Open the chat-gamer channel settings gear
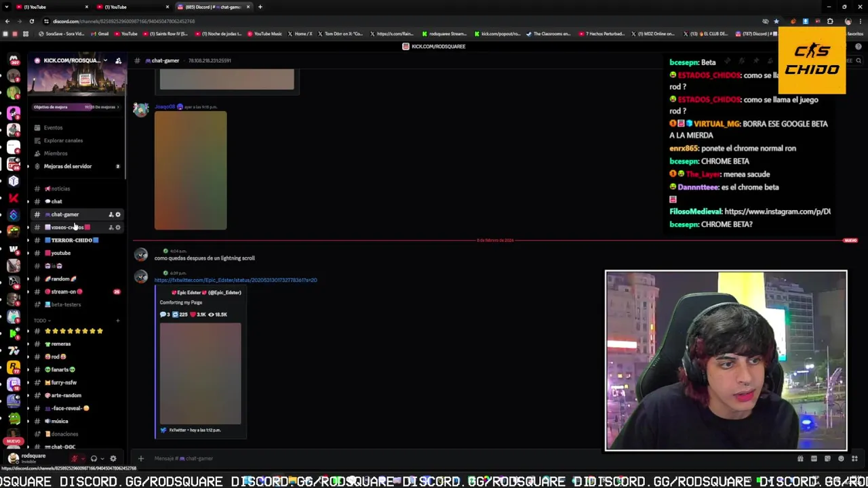Viewport: 868px width, 488px height. pyautogui.click(x=118, y=214)
